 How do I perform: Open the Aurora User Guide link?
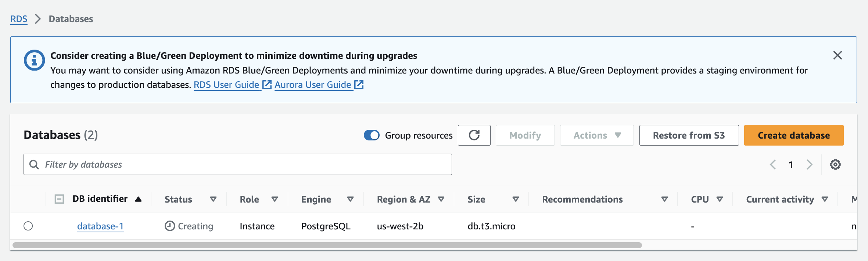319,85
